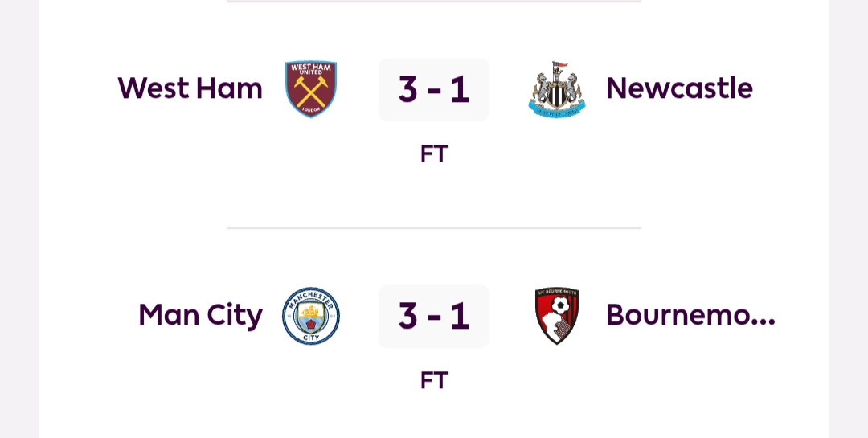Click divider between the two matches

click(x=434, y=227)
